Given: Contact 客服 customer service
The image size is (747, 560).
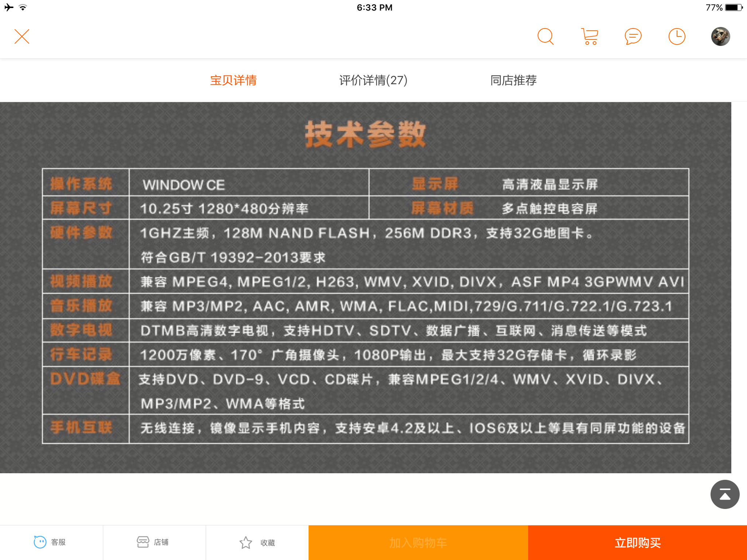Looking at the screenshot, I should pos(51,542).
